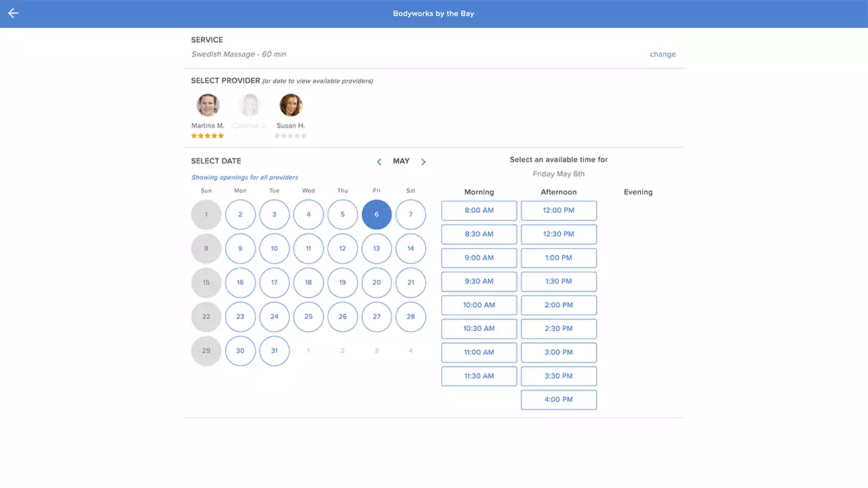The height and width of the screenshot is (488, 868).
Task: Select May 31 on the calendar
Action: tap(274, 351)
